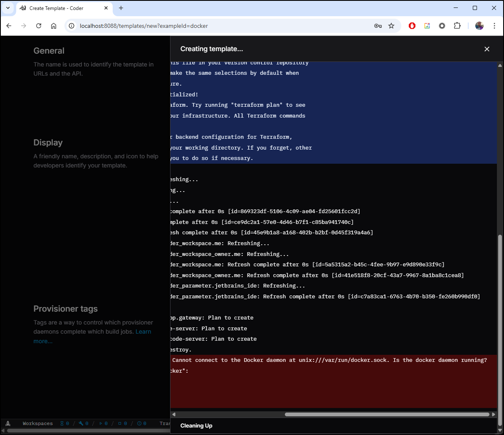Click the log panel vertical scrollbar thumb

tap(500, 330)
